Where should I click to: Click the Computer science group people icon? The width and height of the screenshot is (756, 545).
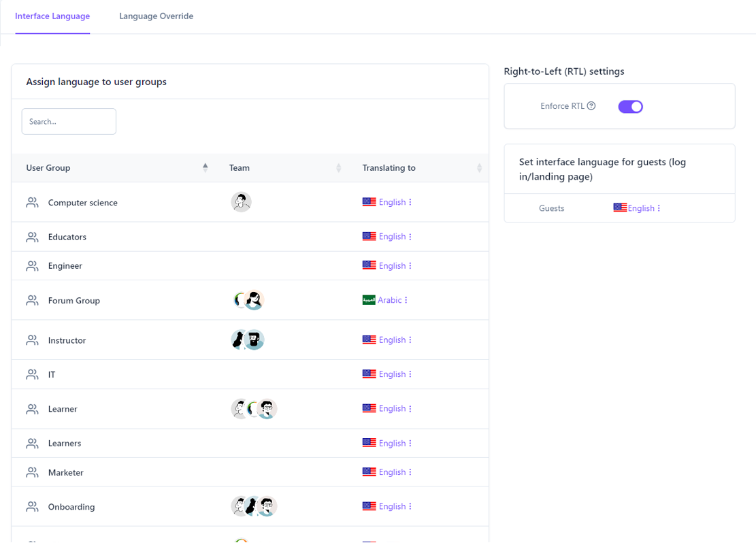[32, 203]
